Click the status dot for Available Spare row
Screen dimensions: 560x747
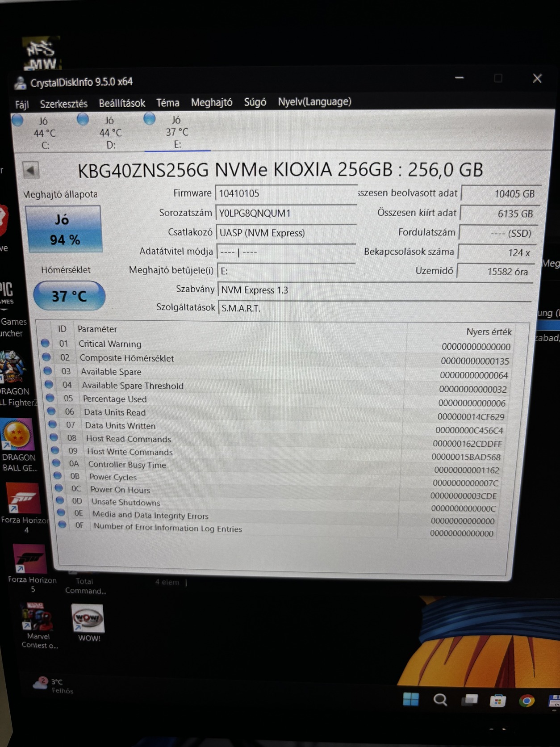(48, 370)
